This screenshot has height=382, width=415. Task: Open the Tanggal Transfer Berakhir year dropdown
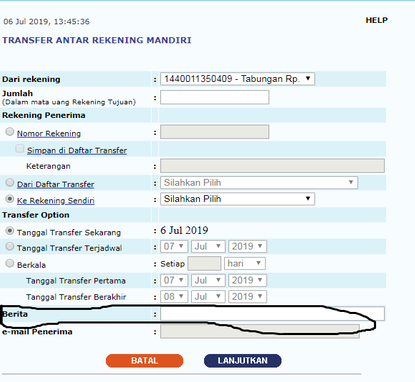[x=247, y=297]
